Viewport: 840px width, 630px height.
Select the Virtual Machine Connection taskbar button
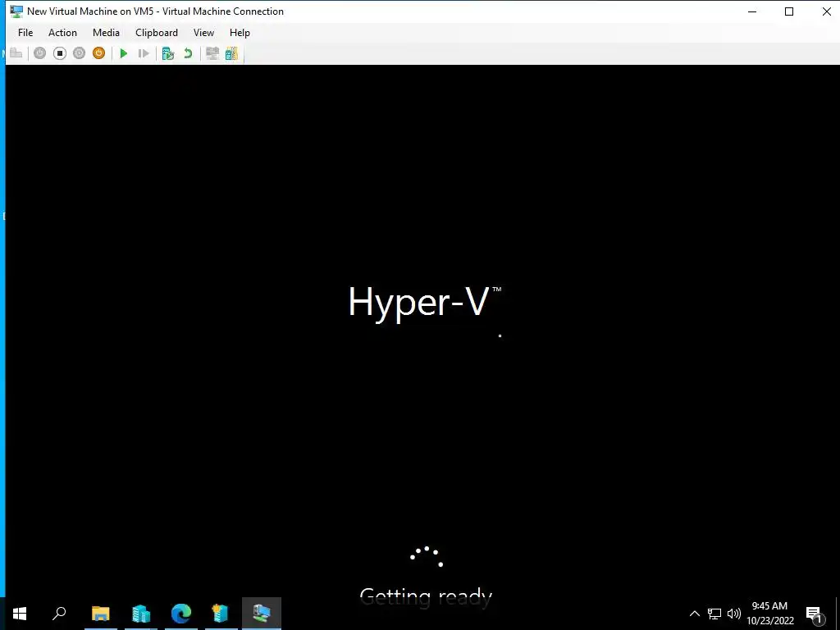click(x=262, y=614)
